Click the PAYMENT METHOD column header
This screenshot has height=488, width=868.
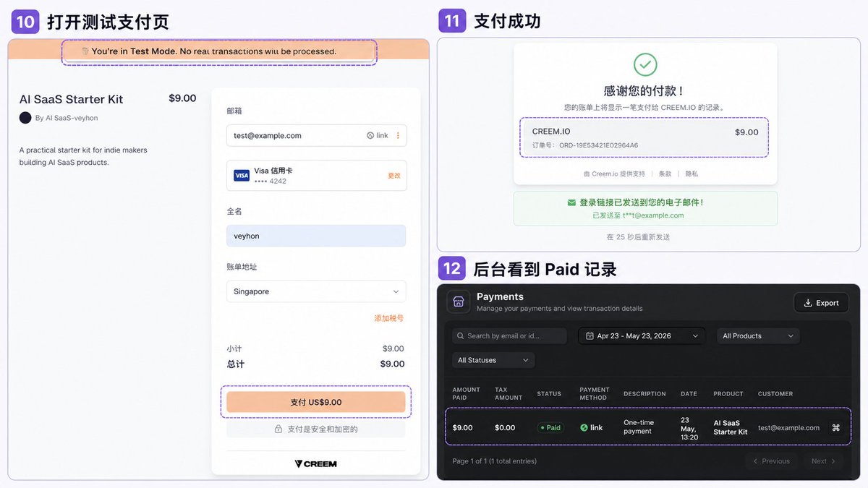[595, 393]
